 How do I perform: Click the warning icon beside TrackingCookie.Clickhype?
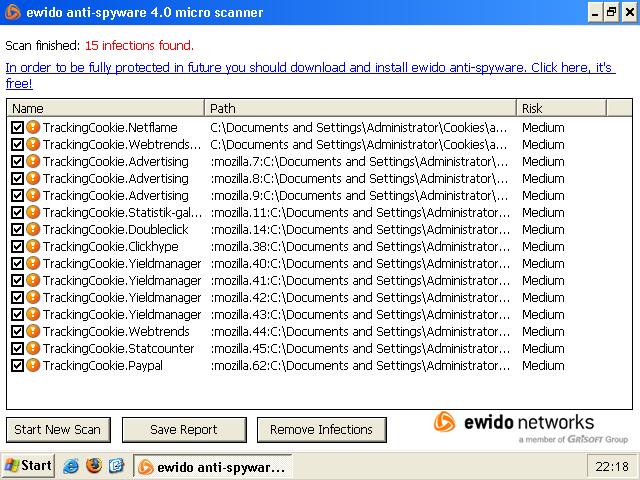tap(33, 247)
